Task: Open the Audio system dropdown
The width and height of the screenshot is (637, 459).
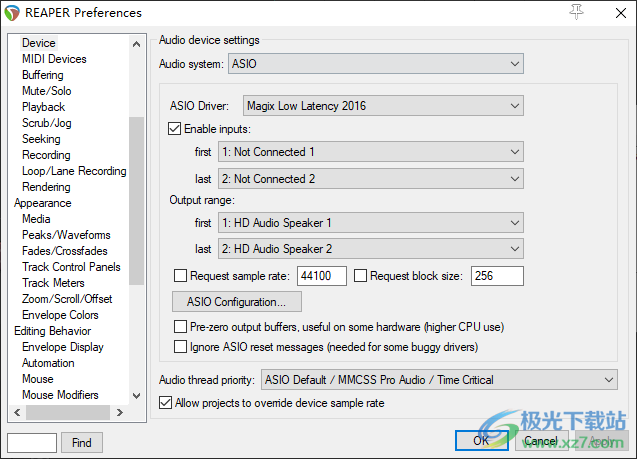Action: click(376, 64)
